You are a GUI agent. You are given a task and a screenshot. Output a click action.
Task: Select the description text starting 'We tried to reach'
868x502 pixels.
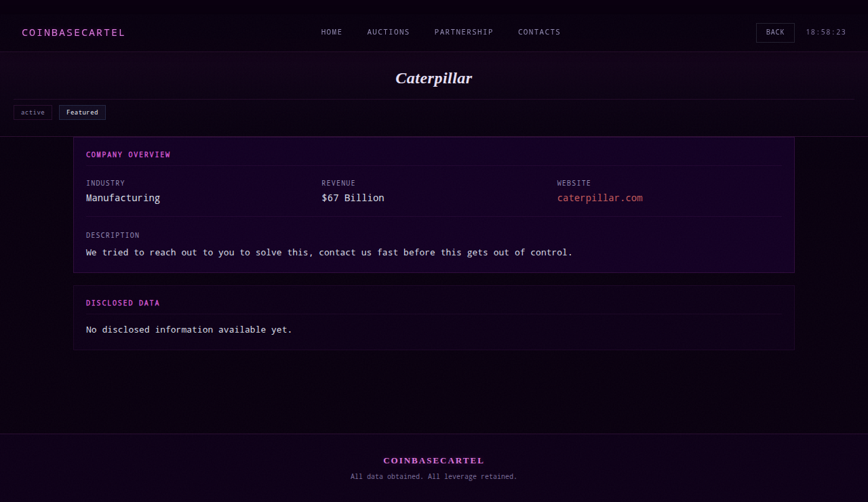(x=329, y=253)
